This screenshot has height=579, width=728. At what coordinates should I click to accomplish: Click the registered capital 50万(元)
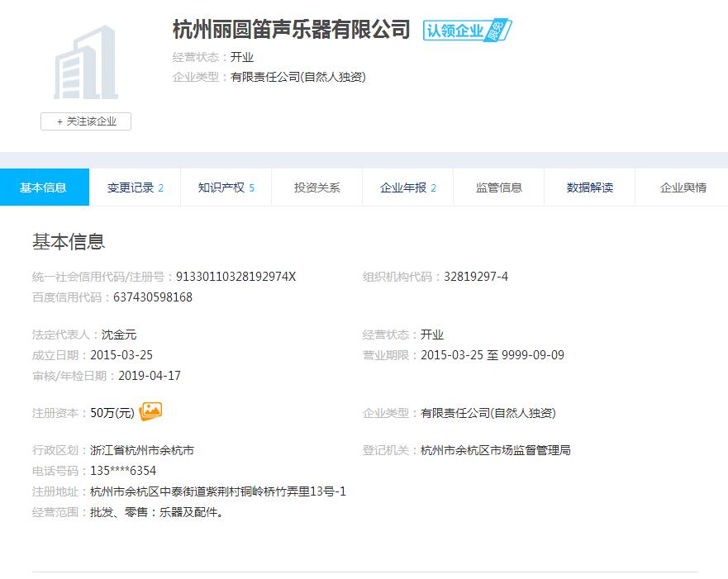[x=112, y=413]
